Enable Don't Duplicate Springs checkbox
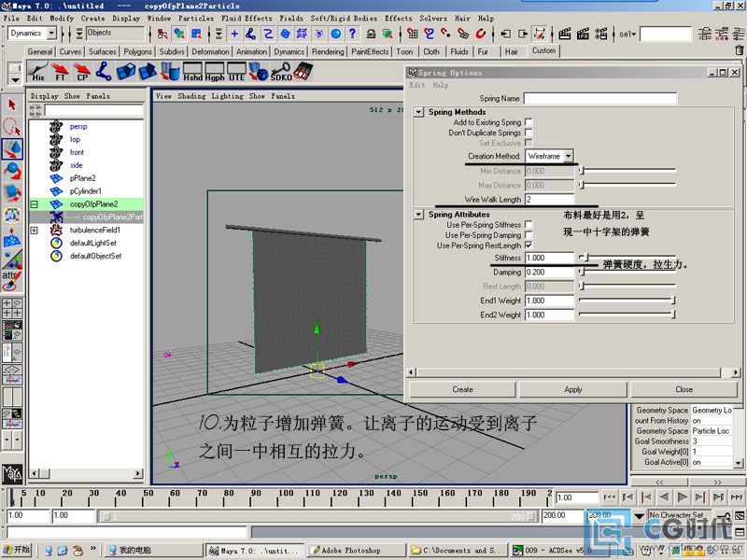Viewport: 747px width, 560px height. (529, 133)
